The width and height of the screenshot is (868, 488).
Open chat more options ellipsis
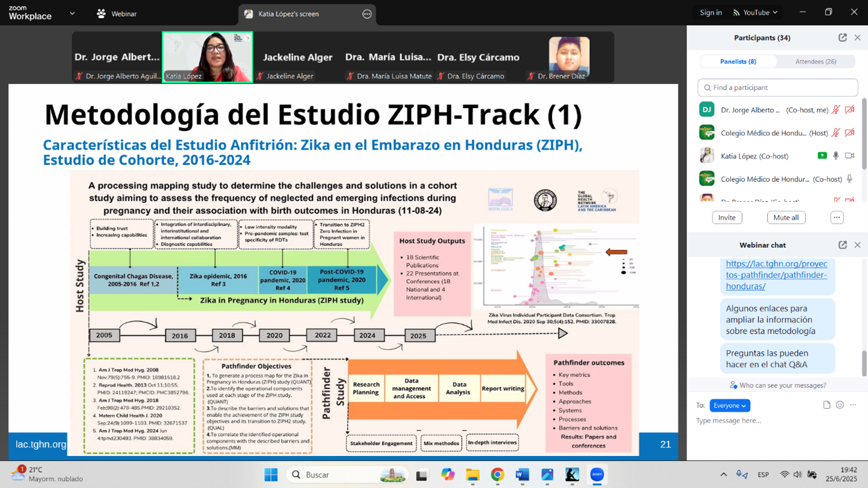[x=853, y=405]
